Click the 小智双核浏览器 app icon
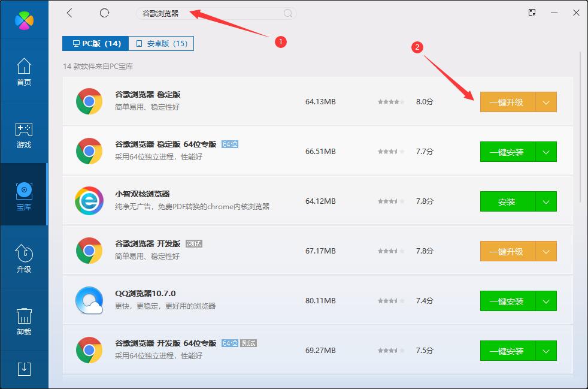Viewport: 588px width, 389px height. [89, 201]
